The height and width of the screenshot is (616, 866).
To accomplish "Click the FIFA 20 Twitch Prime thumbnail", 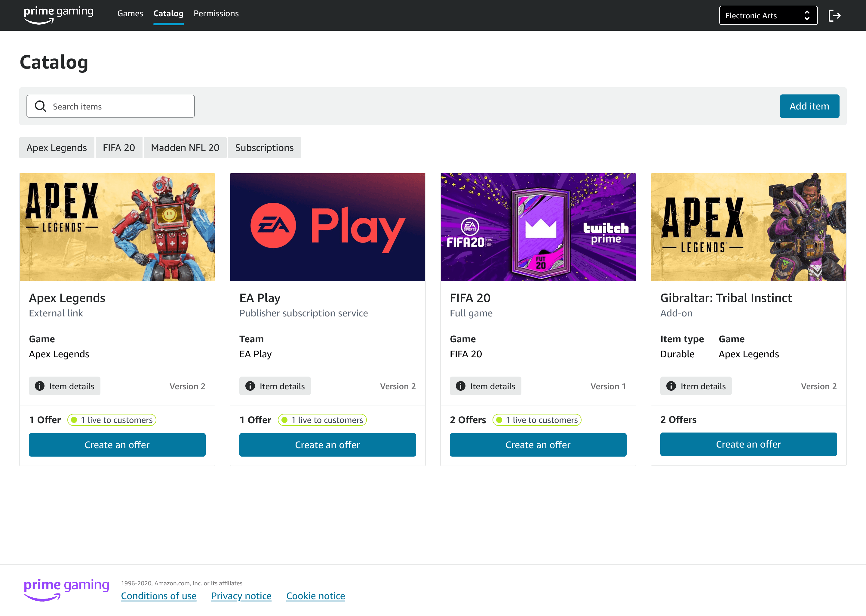I will 538,227.
